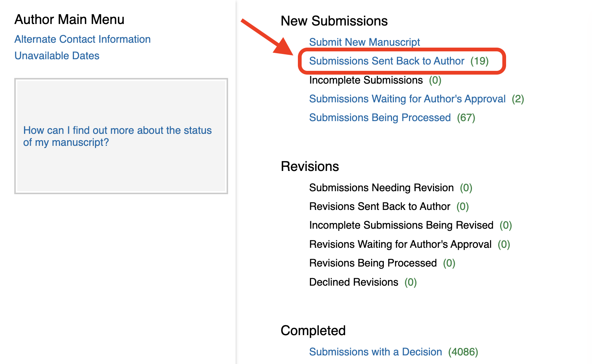Open Submissions Sent Back to Author
592x364 pixels.
pyautogui.click(x=386, y=61)
